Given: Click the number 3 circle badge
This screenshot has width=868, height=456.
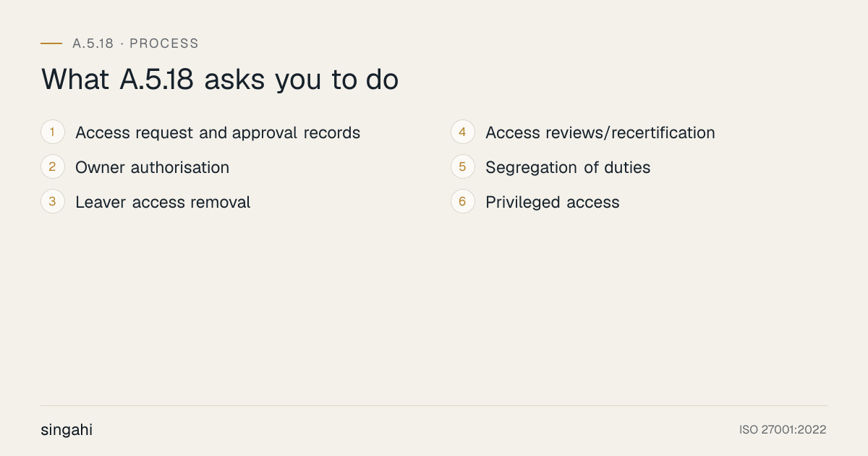Looking at the screenshot, I should click(53, 202).
